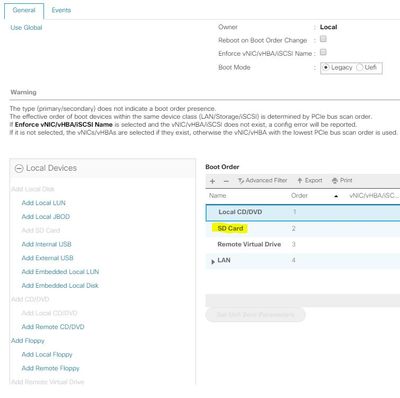Open Advanced Filter in Boot Order
The image size is (400, 398).
pyautogui.click(x=263, y=181)
